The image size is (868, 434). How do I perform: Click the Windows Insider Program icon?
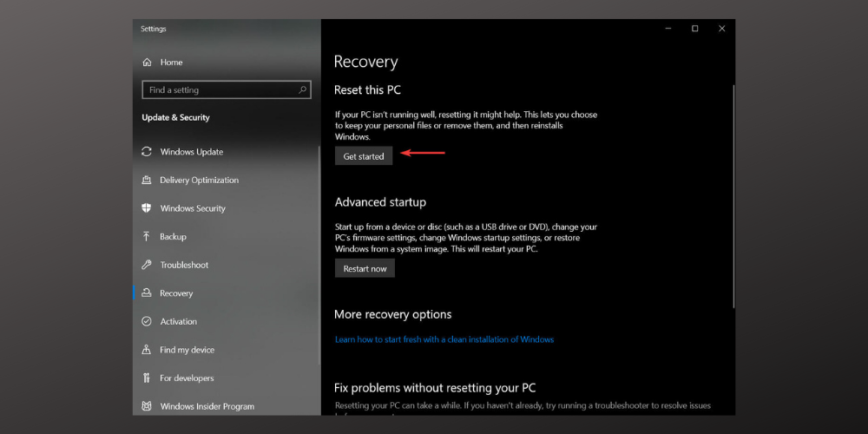(x=146, y=406)
